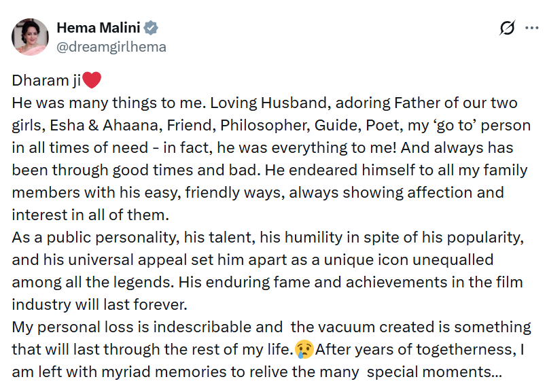Click the @dreamgirlhema handle
This screenshot has width=547, height=392.
[x=111, y=46]
